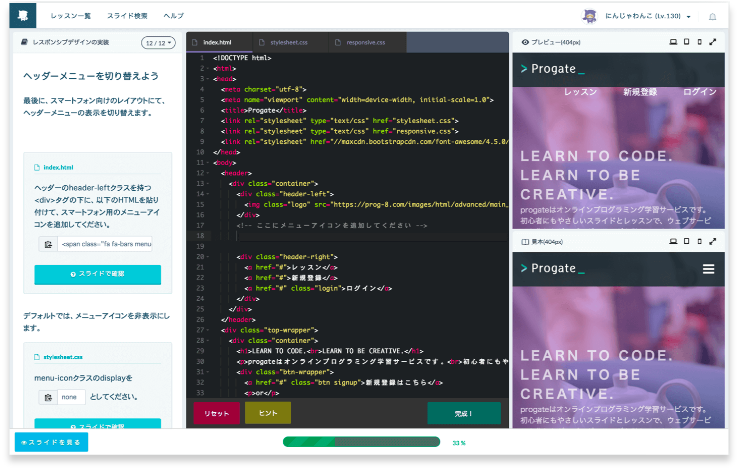Click the 'none' snippet field
The image size is (739, 470).
click(71, 397)
